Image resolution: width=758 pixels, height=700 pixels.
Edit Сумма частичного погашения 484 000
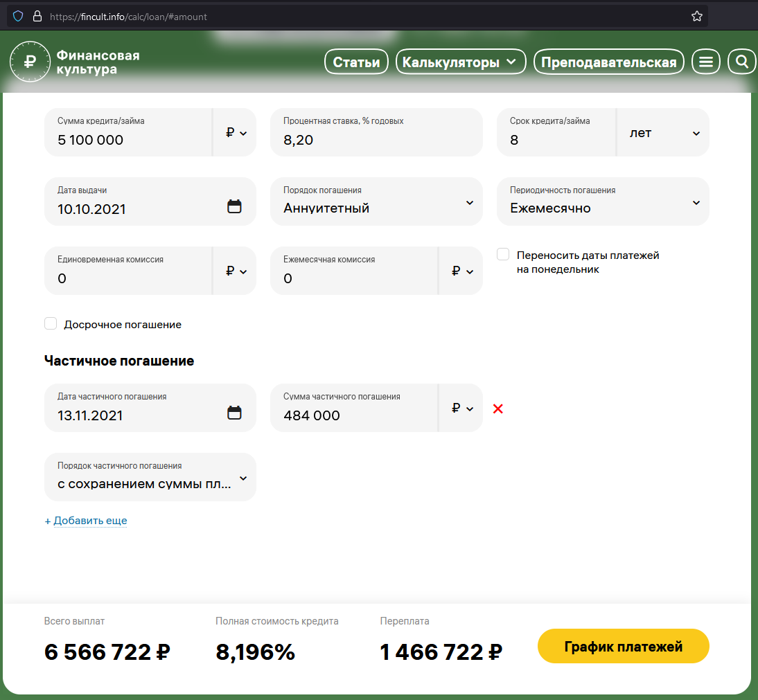tap(354, 408)
